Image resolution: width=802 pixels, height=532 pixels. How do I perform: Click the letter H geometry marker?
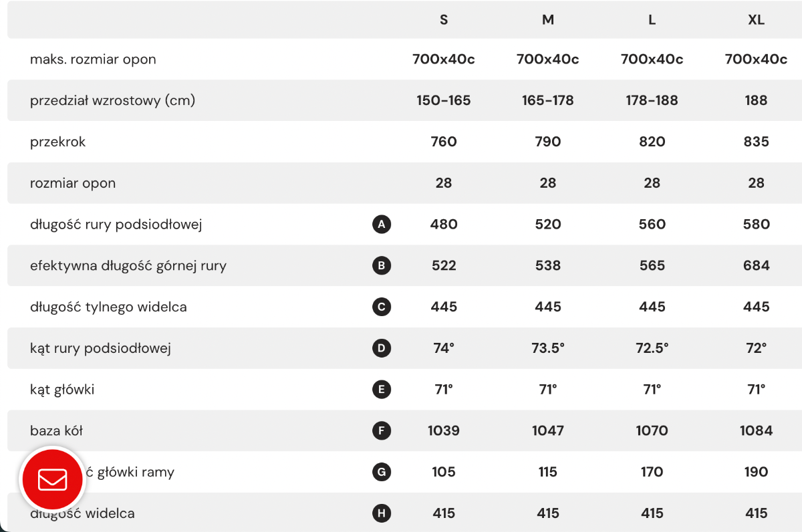[381, 513]
